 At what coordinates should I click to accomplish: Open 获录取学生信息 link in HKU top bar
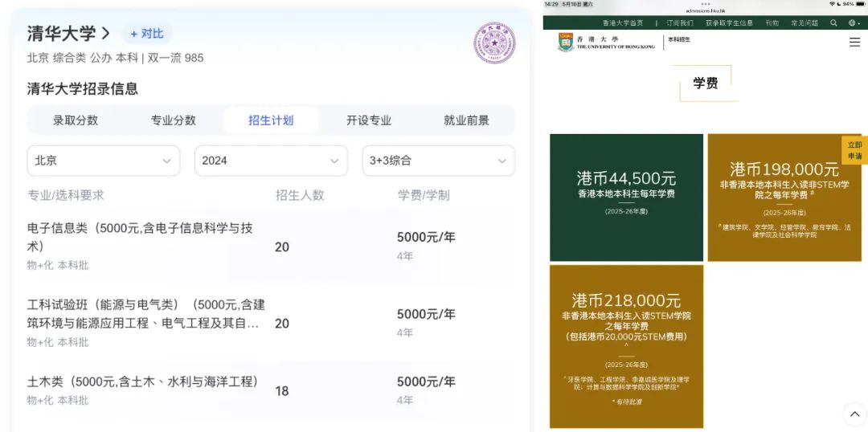click(729, 23)
